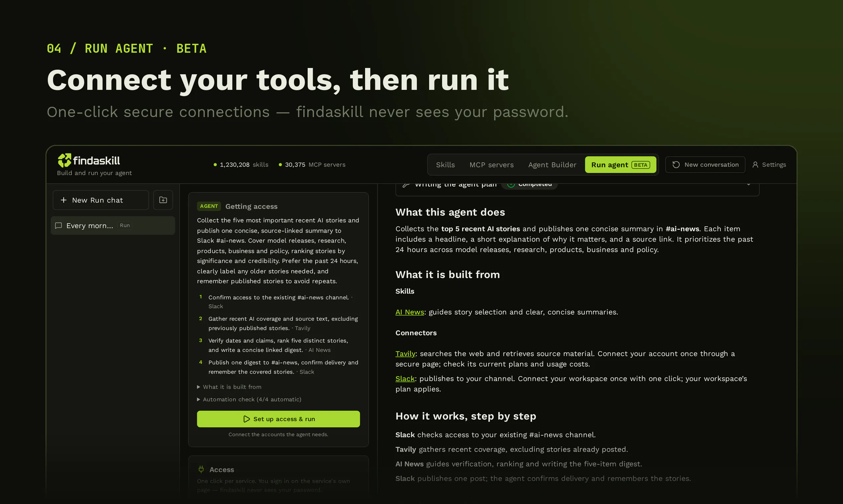This screenshot has height=504, width=843.
Task: Click the pencil icon beside Writing the agent plan
Action: (x=406, y=185)
